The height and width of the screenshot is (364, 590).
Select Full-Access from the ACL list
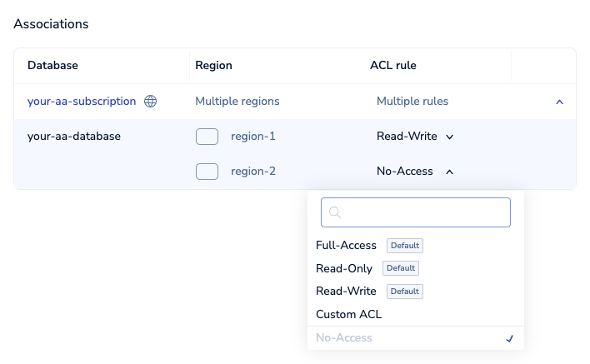[x=346, y=245]
